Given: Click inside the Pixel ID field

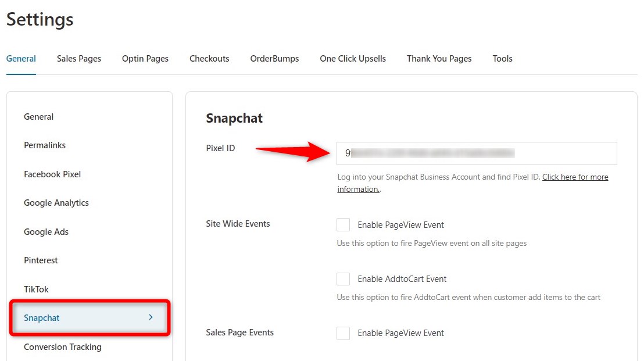Looking at the screenshot, I should pyautogui.click(x=476, y=153).
